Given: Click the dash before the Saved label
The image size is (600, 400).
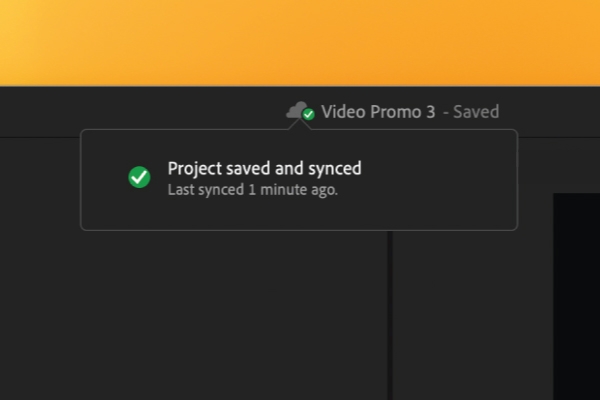Looking at the screenshot, I should [x=446, y=112].
